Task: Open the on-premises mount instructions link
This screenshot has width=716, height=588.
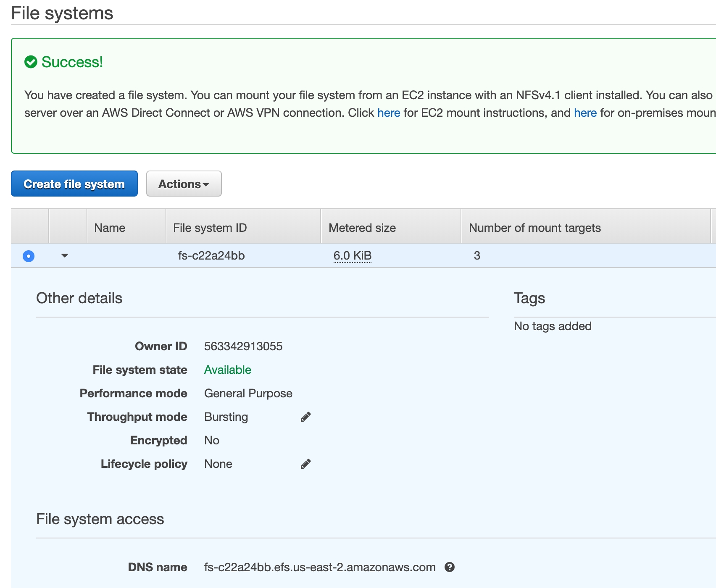Action: (585, 113)
